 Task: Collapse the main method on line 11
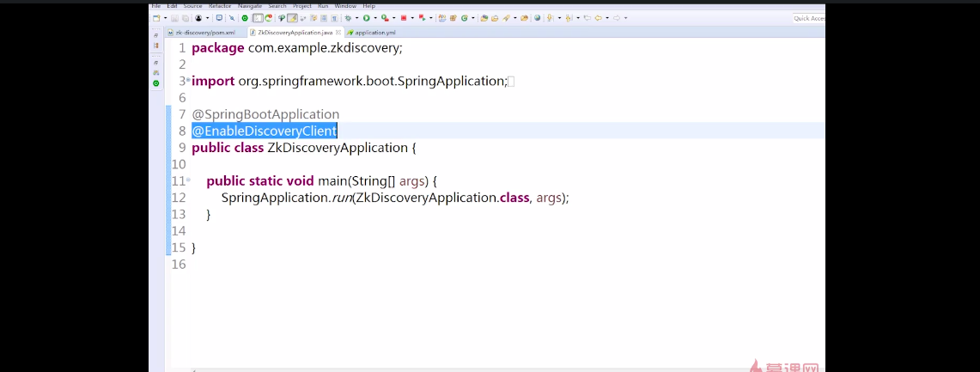coord(188,180)
